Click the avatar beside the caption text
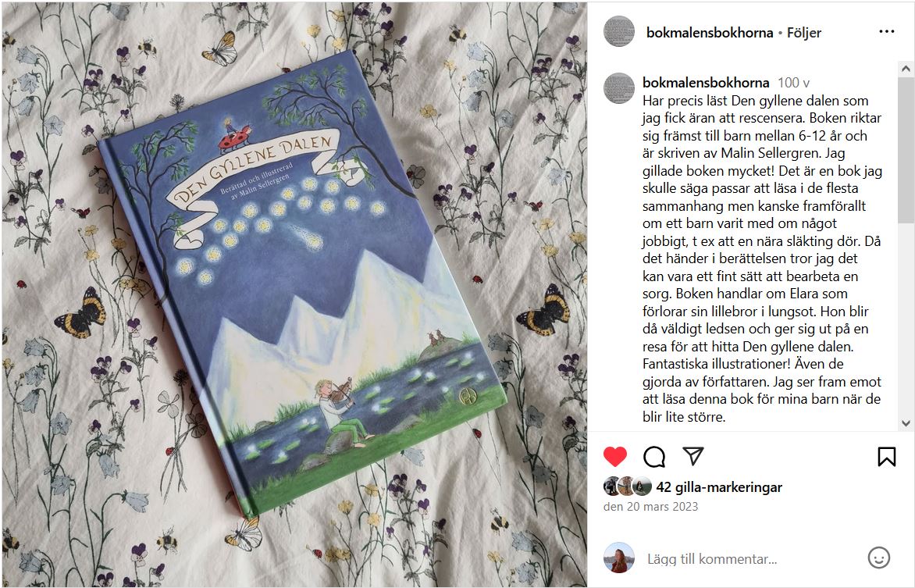The width and height of the screenshot is (915, 588). click(x=618, y=88)
